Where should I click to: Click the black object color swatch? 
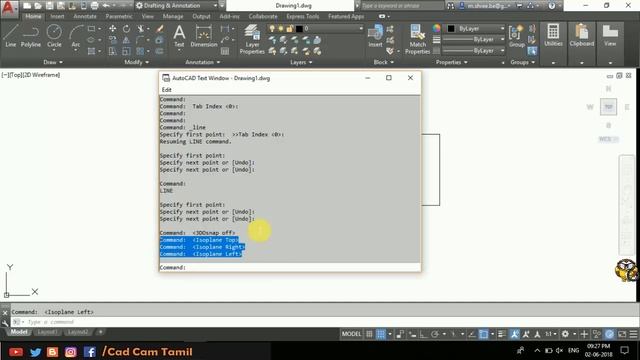click(451, 28)
